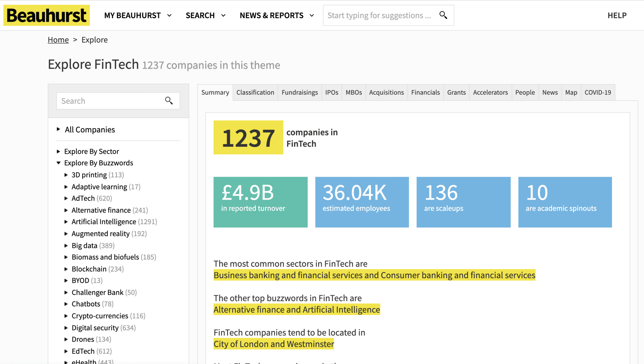Switch to the Fundraisings tab
644x364 pixels.
300,92
